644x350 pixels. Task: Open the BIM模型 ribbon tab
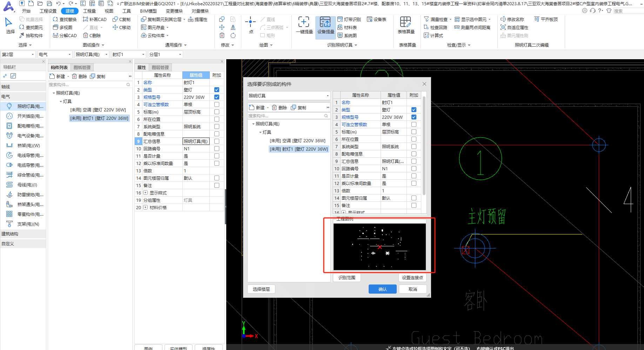148,11
